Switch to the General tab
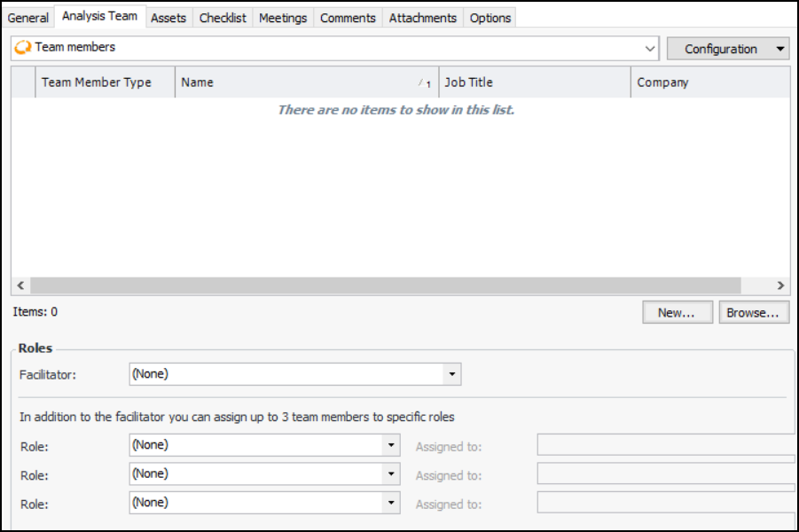 click(28, 18)
